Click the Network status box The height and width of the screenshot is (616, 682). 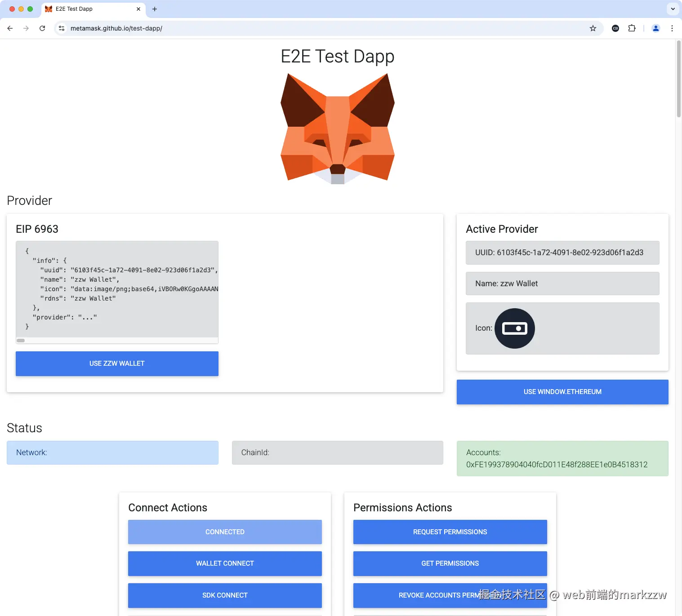pyautogui.click(x=112, y=452)
